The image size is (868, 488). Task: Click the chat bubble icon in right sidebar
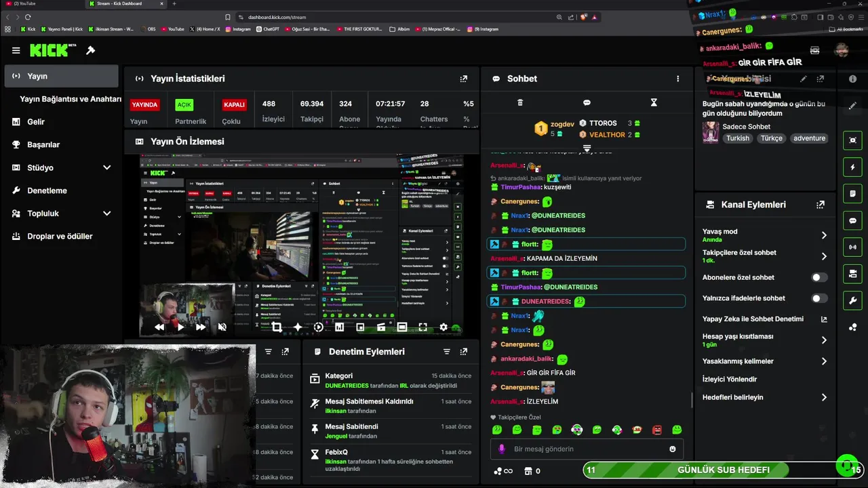point(852,221)
